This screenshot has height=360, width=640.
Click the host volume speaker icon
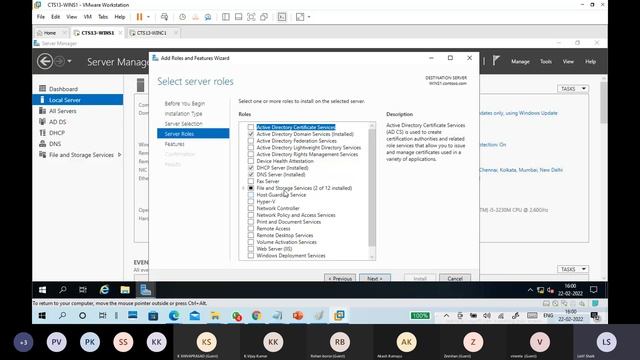pyautogui.click(x=487, y=316)
